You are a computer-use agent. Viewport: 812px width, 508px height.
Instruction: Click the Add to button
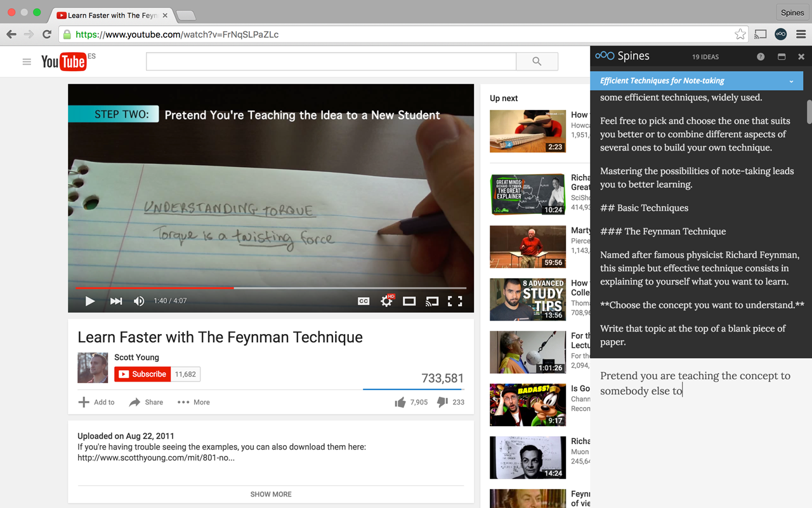pyautogui.click(x=96, y=402)
